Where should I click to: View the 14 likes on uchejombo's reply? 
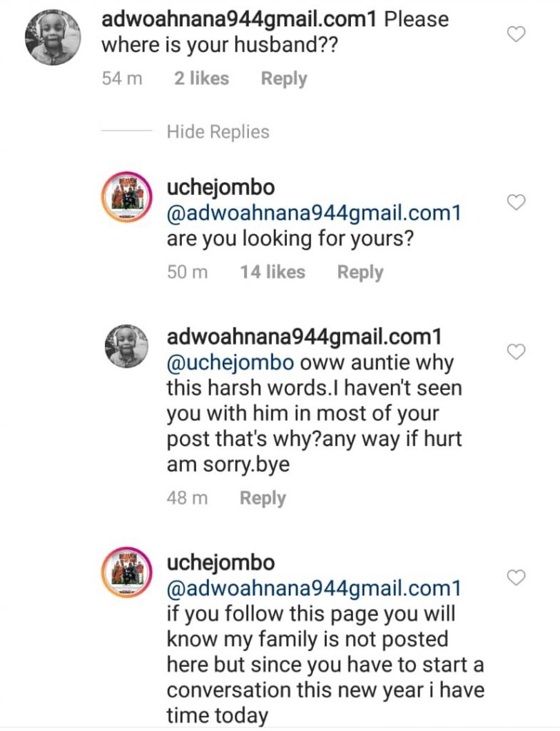pyautogui.click(x=273, y=272)
